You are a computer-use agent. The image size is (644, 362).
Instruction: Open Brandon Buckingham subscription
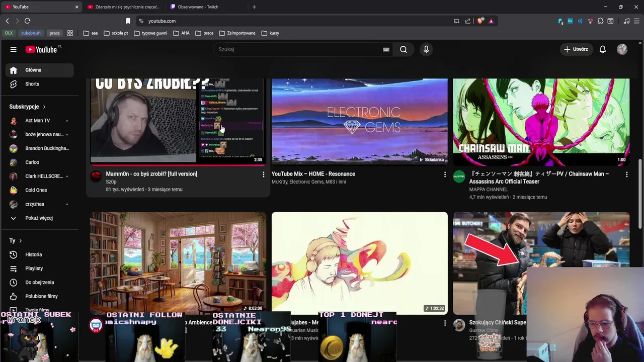coord(40,148)
